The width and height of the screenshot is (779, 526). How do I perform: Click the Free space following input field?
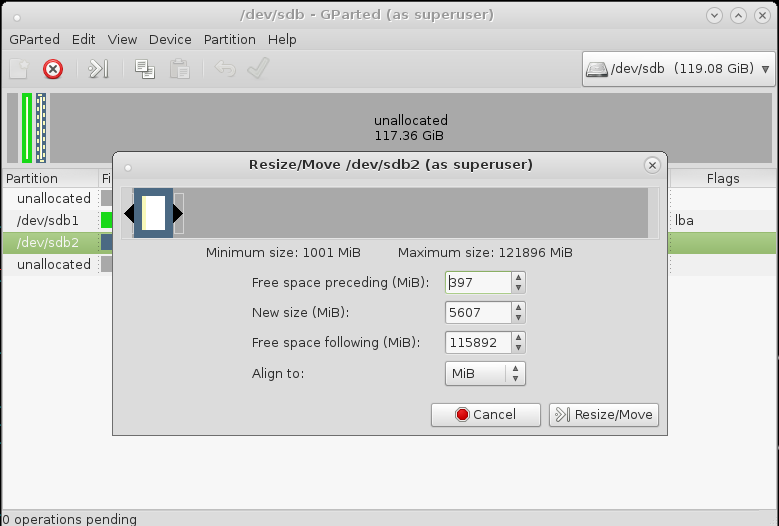pos(478,342)
